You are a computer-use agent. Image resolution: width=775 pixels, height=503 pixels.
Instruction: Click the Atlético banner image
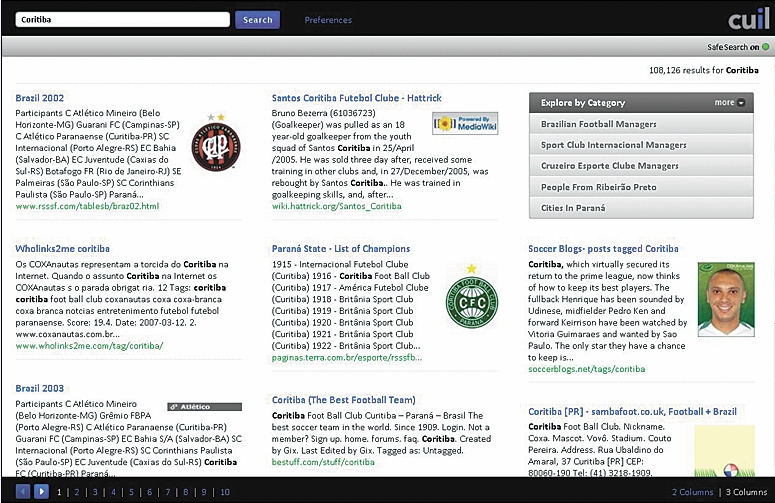pos(204,407)
